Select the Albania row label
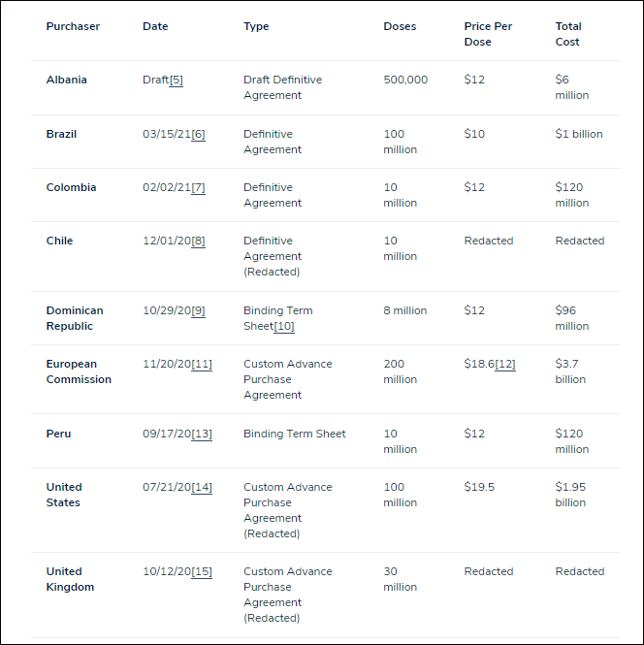Image resolution: width=644 pixels, height=645 pixels. (67, 80)
